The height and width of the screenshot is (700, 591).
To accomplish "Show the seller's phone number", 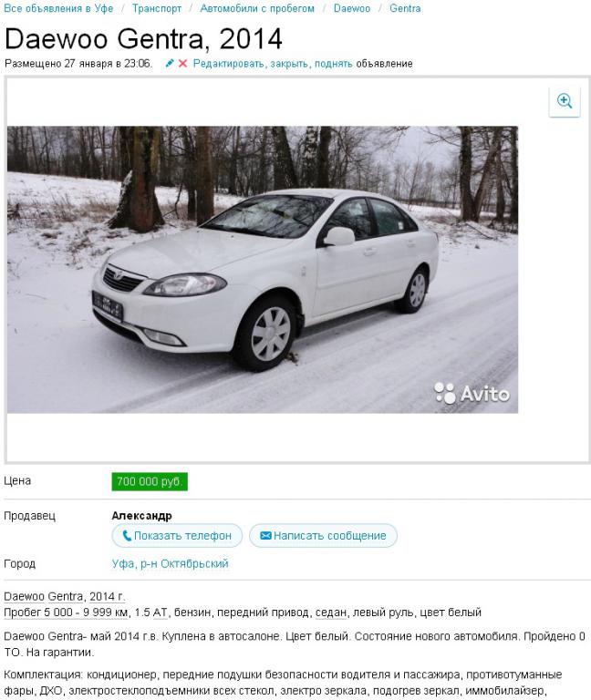I will pos(177,535).
